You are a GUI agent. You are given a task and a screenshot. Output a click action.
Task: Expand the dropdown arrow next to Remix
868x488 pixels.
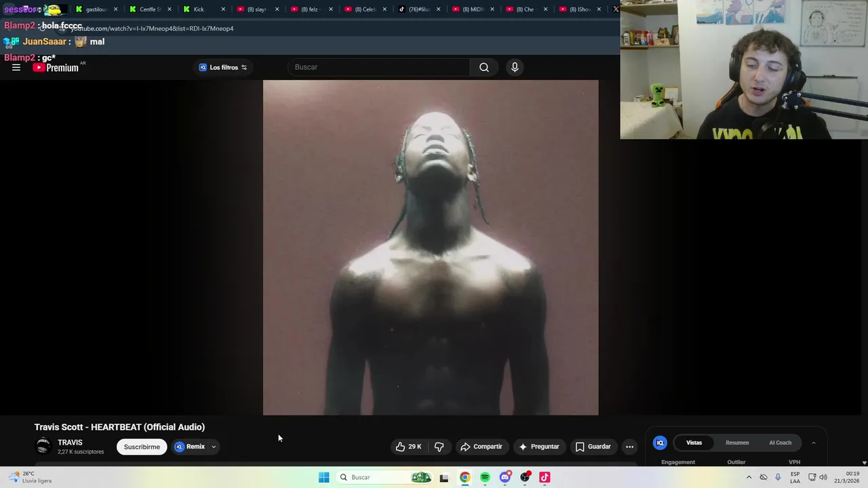(214, 447)
